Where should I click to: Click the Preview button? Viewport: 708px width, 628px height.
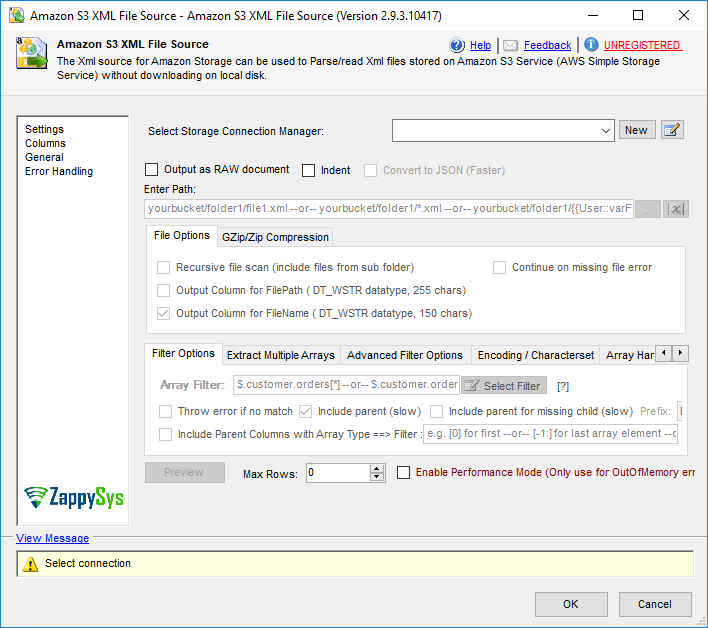click(x=184, y=472)
